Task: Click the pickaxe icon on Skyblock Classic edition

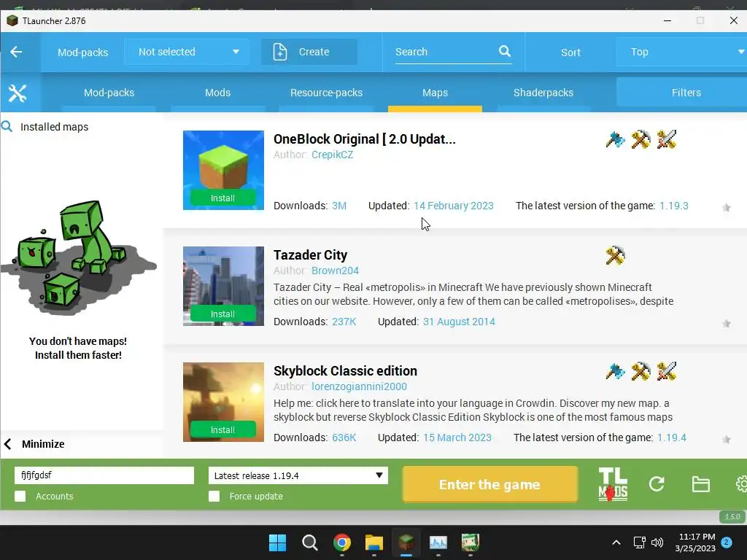Action: (640, 371)
